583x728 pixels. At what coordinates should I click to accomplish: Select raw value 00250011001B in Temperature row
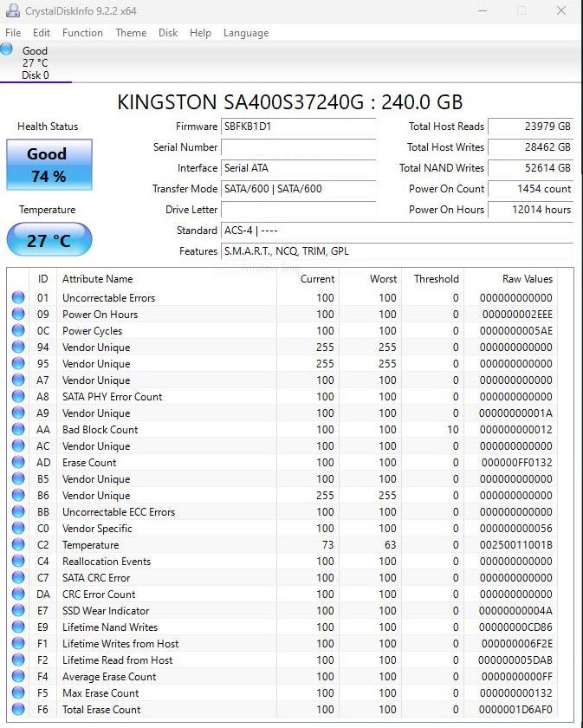pyautogui.click(x=516, y=544)
